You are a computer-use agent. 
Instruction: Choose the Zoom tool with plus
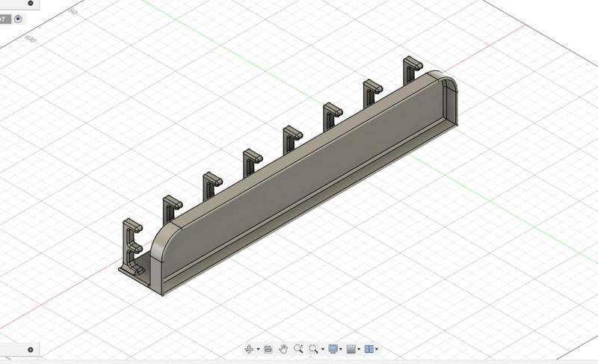298,349
